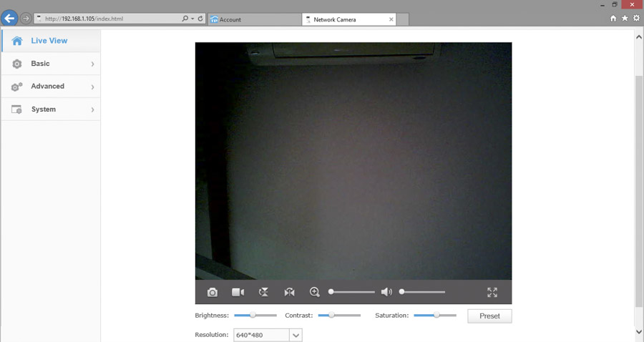The width and height of the screenshot is (644, 342).
Task: Click the System window icon
Action: (16, 109)
